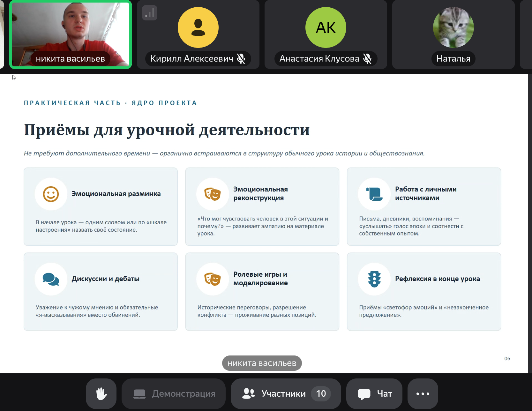Click the masks icon for Ролевые игры
The height and width of the screenshot is (411, 532).
point(213,279)
